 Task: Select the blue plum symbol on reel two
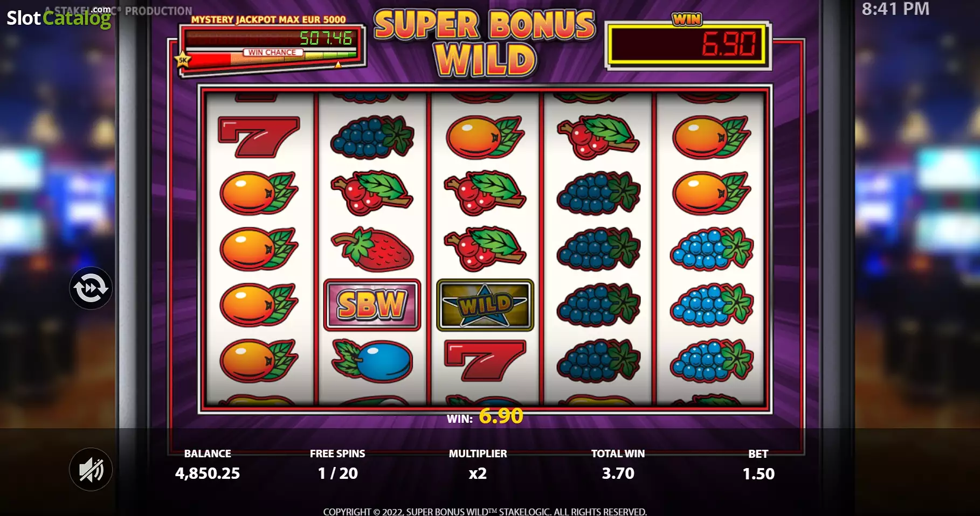tap(372, 361)
